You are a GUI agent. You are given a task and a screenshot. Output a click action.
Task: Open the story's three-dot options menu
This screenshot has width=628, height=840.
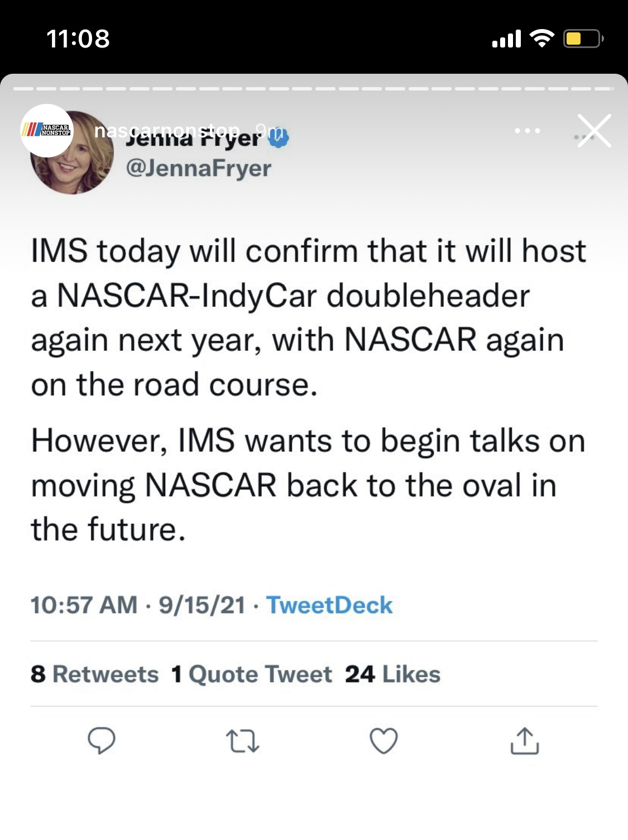click(x=527, y=131)
